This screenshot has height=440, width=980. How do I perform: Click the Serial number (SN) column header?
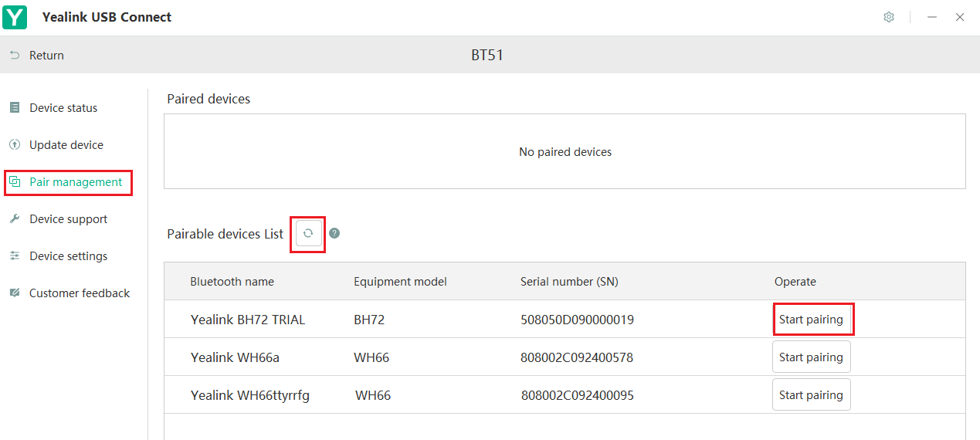569,282
